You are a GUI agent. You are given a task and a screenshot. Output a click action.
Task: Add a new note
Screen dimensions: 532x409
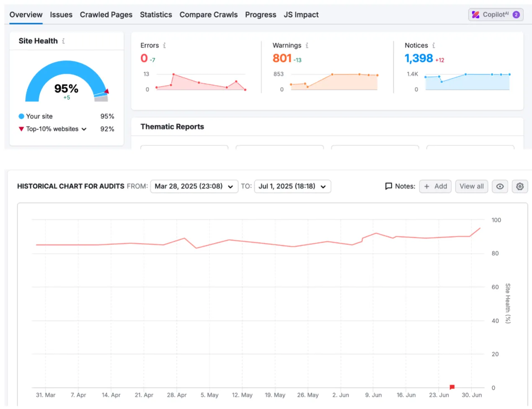tap(435, 186)
